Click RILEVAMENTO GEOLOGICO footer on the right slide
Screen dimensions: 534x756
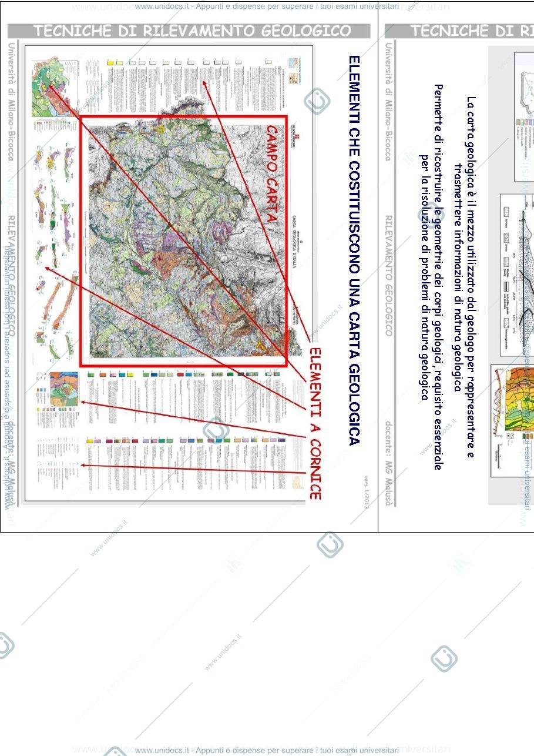389,275
